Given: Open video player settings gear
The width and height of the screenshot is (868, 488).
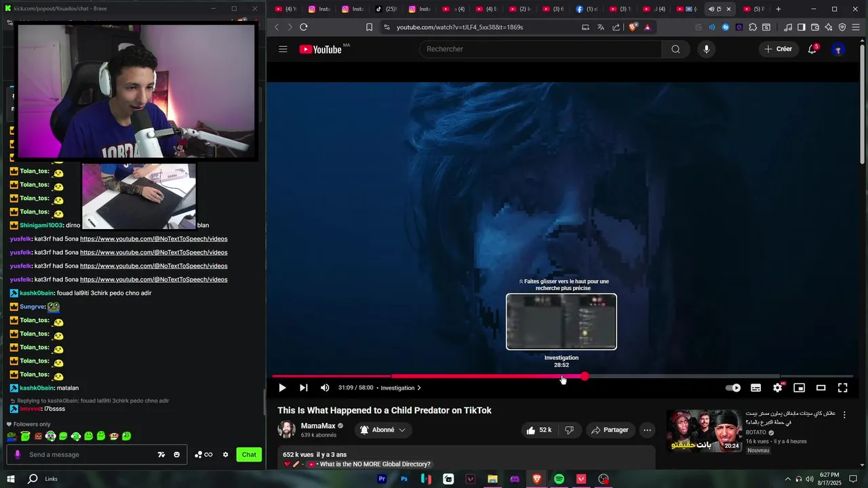Looking at the screenshot, I should 778,388.
